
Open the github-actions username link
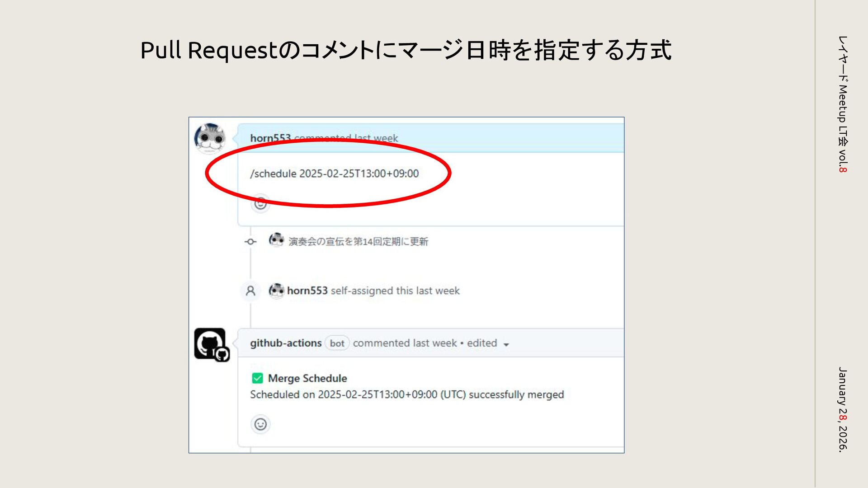click(x=286, y=343)
